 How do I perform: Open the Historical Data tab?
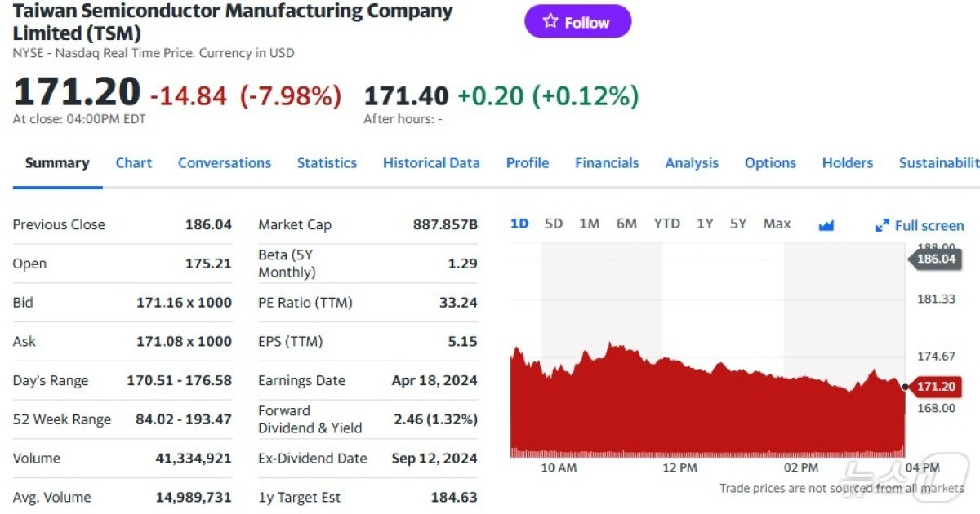[x=431, y=163]
